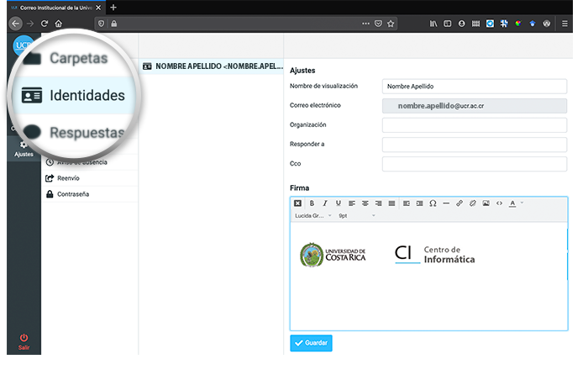The width and height of the screenshot is (588, 375).
Task: Click Salir to log out
Action: [24, 341]
